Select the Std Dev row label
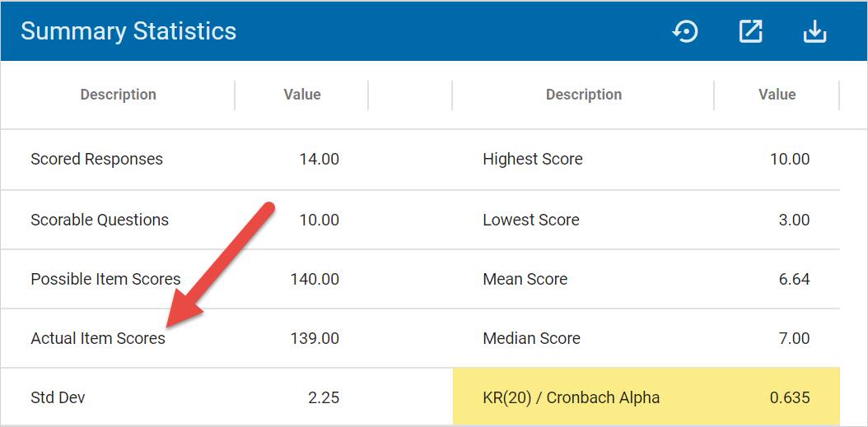This screenshot has height=427, width=868. (x=58, y=398)
